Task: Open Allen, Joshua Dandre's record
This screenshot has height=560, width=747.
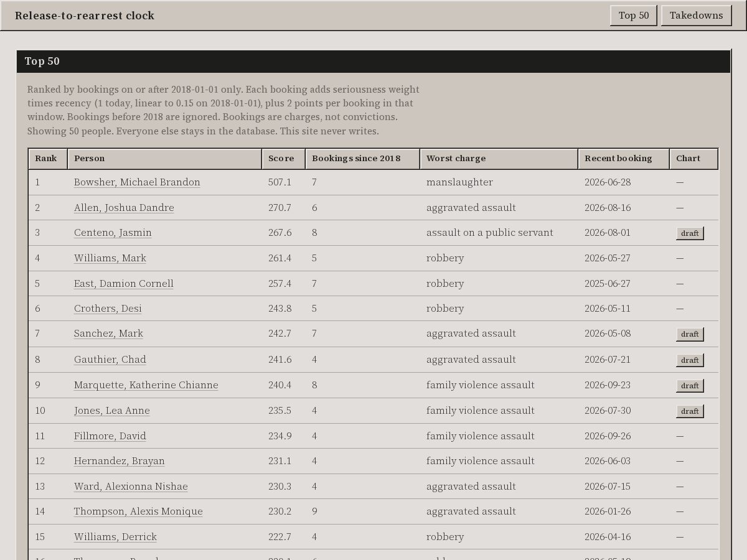Action: click(124, 208)
